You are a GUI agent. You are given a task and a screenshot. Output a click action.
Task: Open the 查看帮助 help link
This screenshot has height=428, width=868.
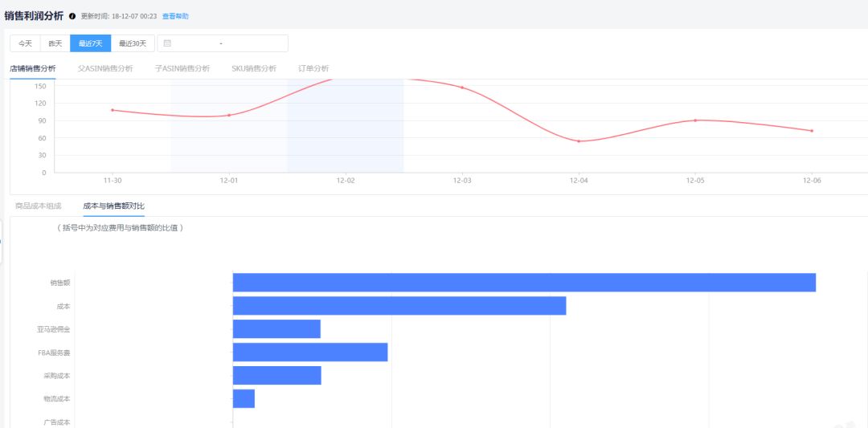tap(175, 16)
